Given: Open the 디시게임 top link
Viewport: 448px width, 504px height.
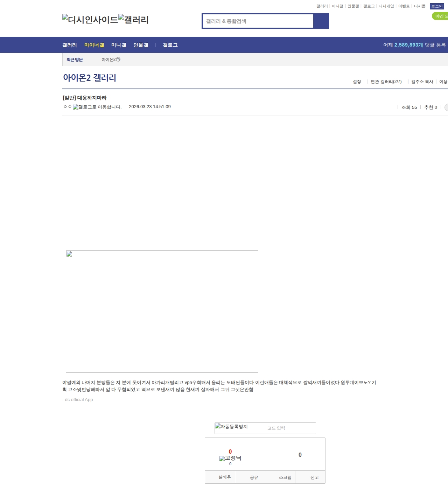Looking at the screenshot, I should point(386,6).
